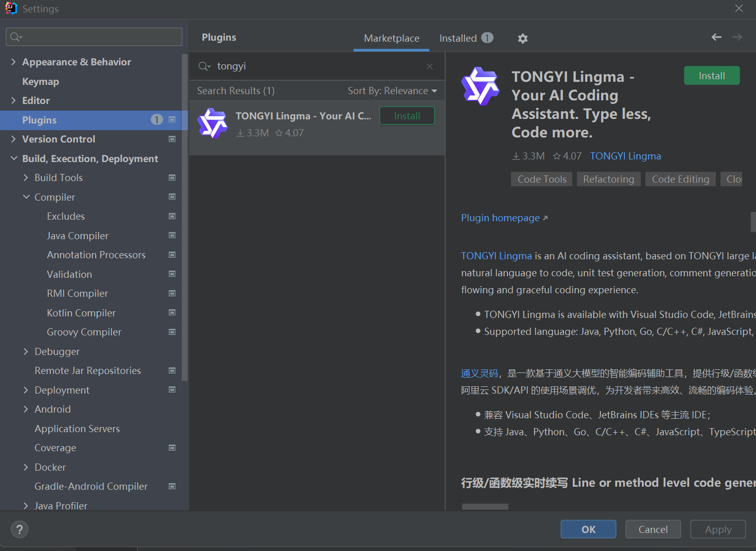The width and height of the screenshot is (756, 551).
Task: Go forward with the right arrow
Action: 737,37
